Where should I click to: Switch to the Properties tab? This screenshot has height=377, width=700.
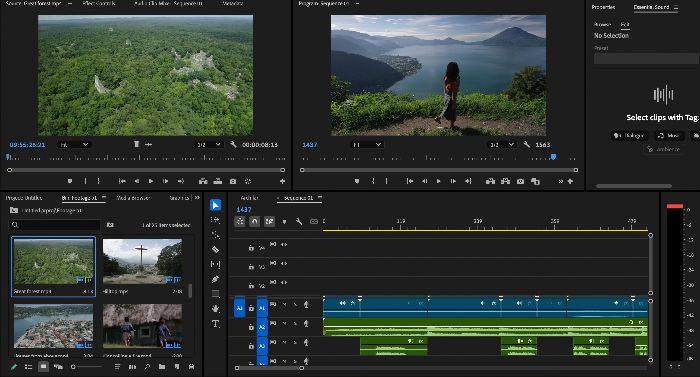pyautogui.click(x=603, y=7)
